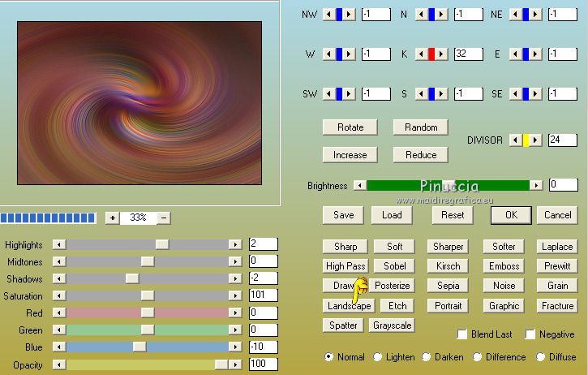Apply the Kirsch preset
The height and width of the screenshot is (375, 588).
point(449,266)
